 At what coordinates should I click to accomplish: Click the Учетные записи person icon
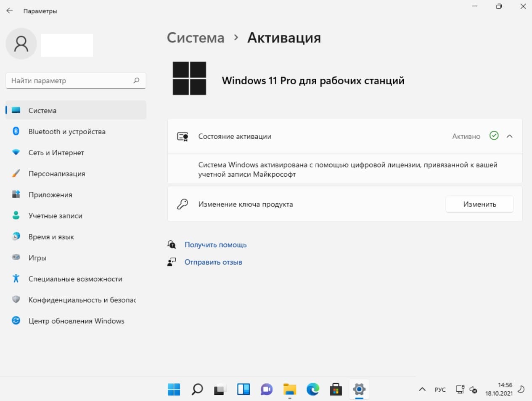click(x=16, y=215)
